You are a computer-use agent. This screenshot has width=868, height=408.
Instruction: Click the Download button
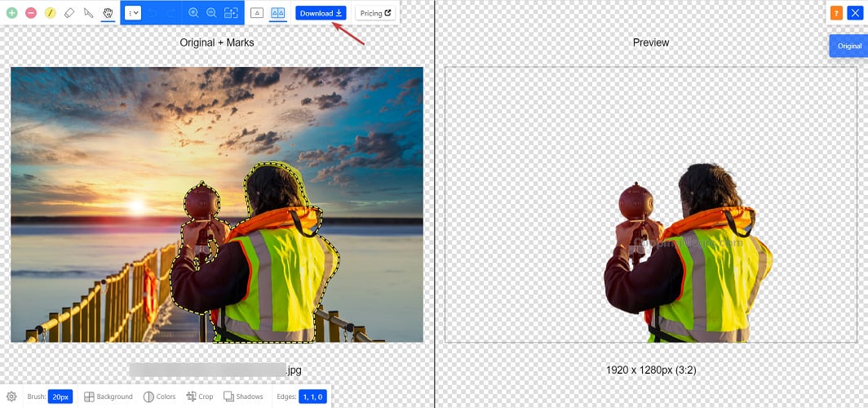tap(321, 13)
